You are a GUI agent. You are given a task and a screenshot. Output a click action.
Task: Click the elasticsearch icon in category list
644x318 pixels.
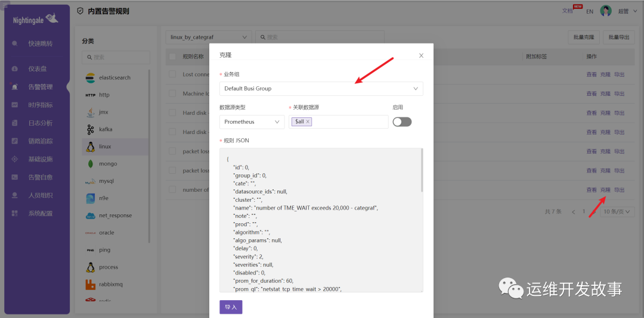point(91,78)
